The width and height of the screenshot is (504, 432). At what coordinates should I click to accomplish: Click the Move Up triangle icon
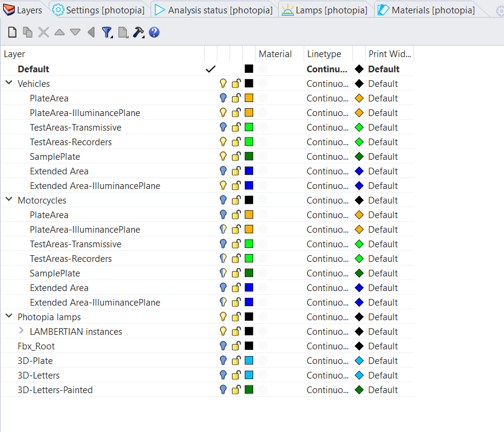point(60,32)
